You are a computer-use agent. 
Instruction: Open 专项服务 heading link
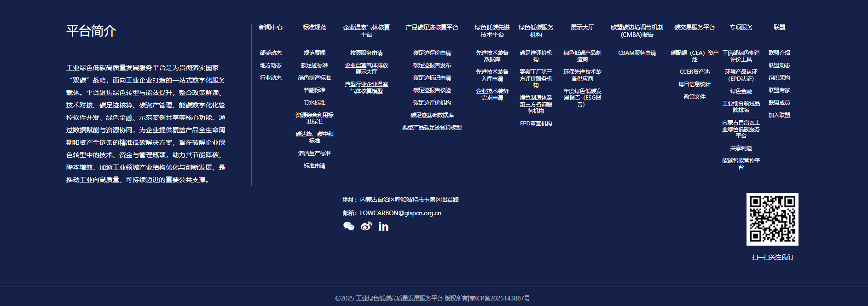(x=741, y=28)
